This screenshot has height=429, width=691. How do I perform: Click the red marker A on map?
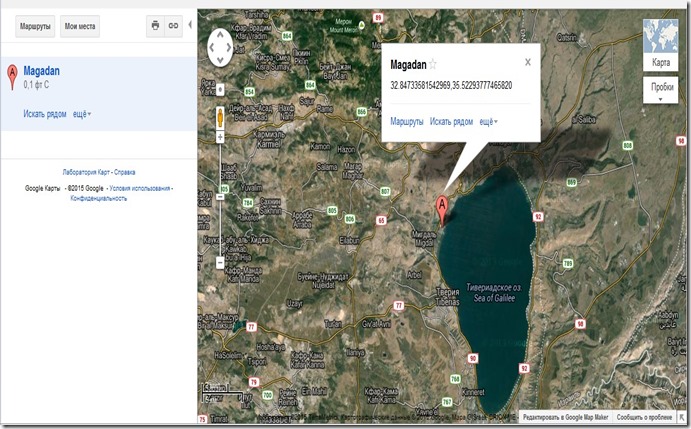click(x=442, y=210)
